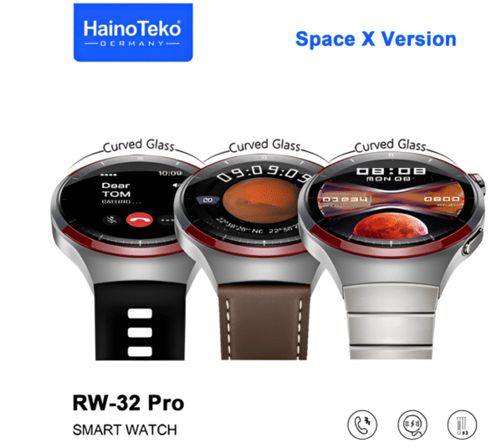Click the three straps feature icon
Image resolution: width=502 pixels, height=448 pixels.
pyautogui.click(x=462, y=425)
